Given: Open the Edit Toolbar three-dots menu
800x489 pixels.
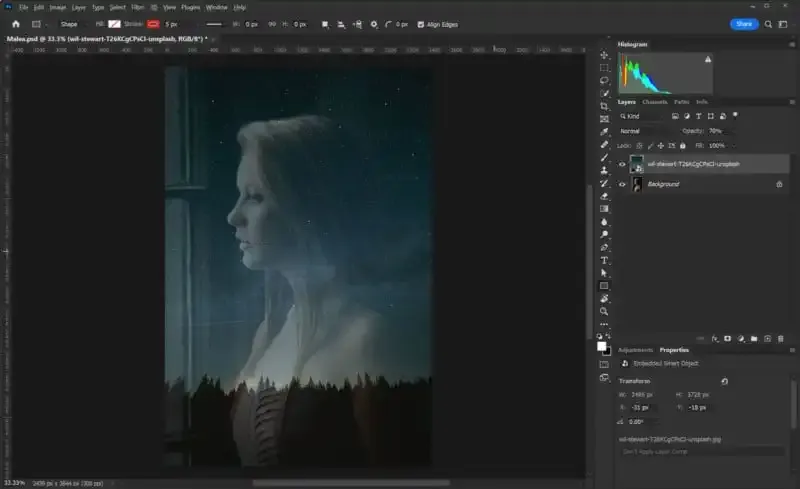Looking at the screenshot, I should 604,324.
